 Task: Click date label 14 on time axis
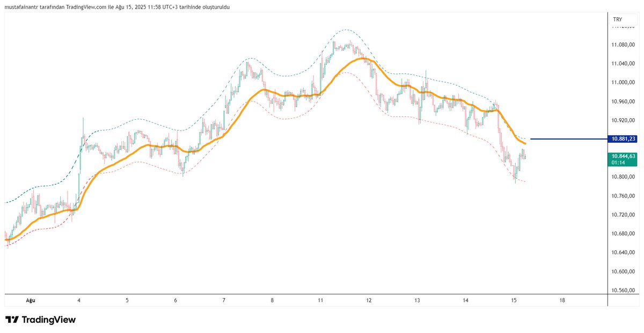465,301
